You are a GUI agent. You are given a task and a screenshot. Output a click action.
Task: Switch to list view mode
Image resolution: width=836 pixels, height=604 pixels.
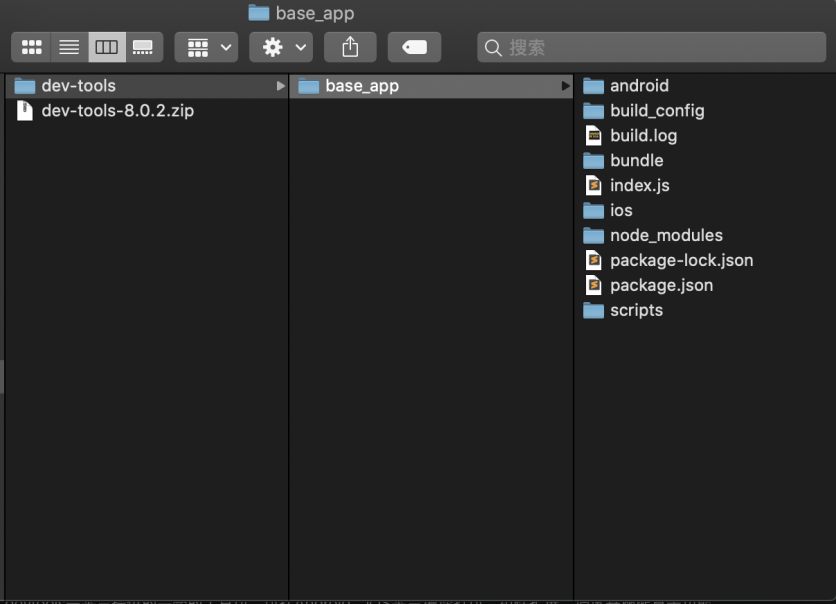click(68, 47)
